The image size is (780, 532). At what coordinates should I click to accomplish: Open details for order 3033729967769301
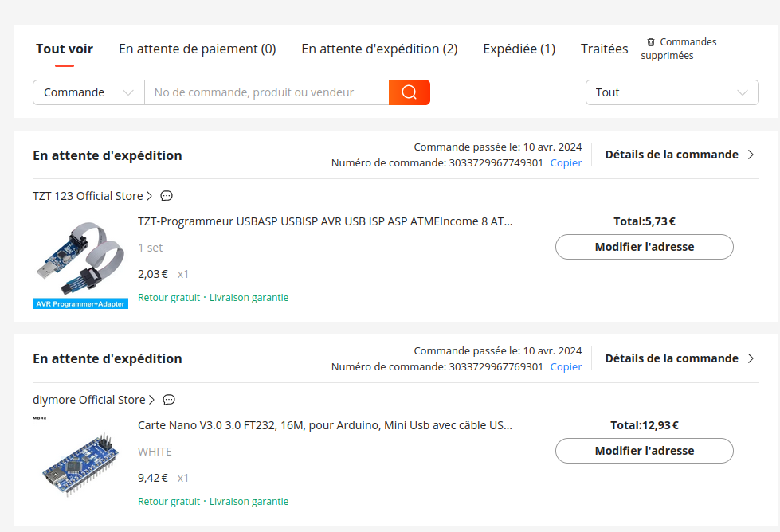tap(679, 358)
